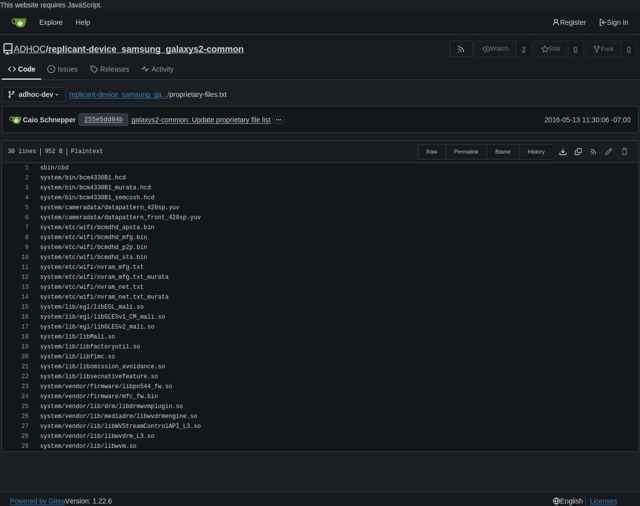
Task: Open the Releases tab
Action: click(x=109, y=70)
